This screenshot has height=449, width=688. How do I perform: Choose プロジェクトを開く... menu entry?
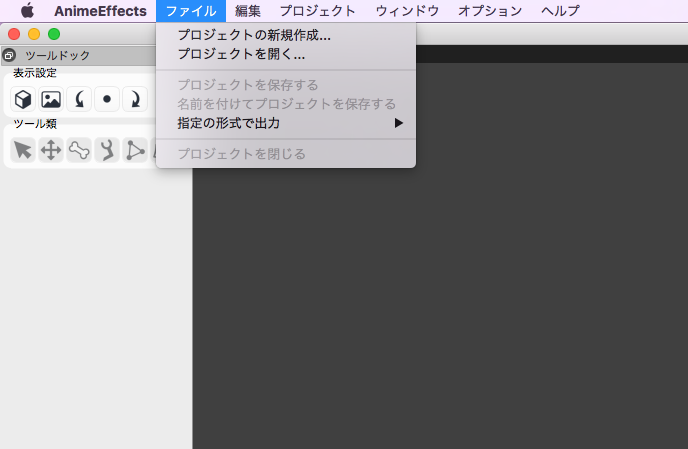coord(286,54)
